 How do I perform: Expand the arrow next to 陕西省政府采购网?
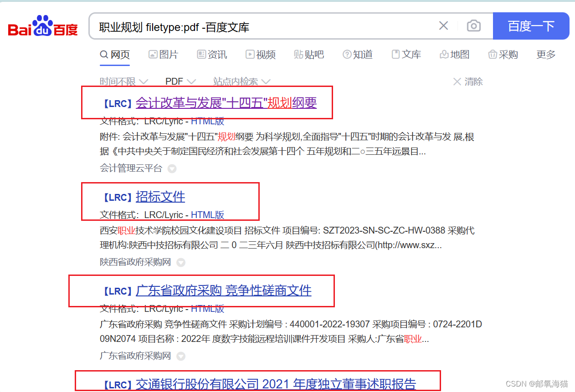tap(181, 262)
